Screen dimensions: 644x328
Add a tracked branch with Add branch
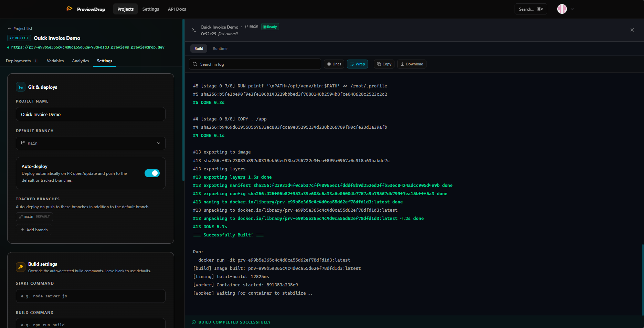click(34, 230)
